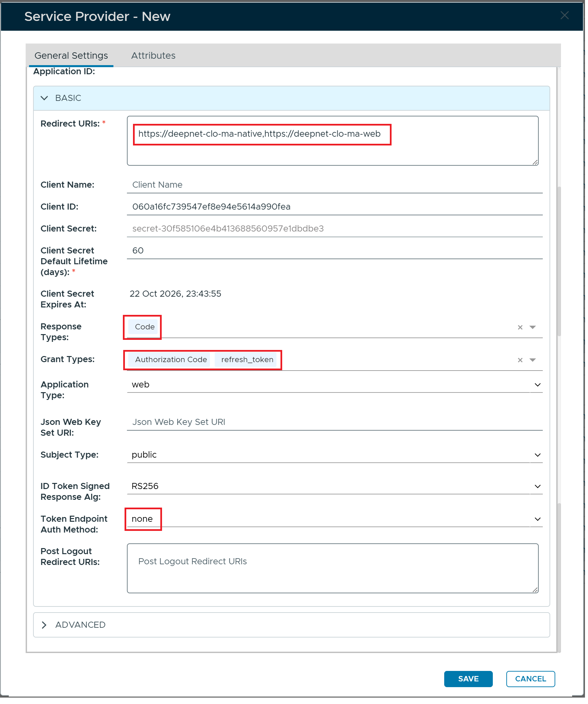Click the Json Web Key Set URI field
This screenshot has width=588, height=704.
335,422
